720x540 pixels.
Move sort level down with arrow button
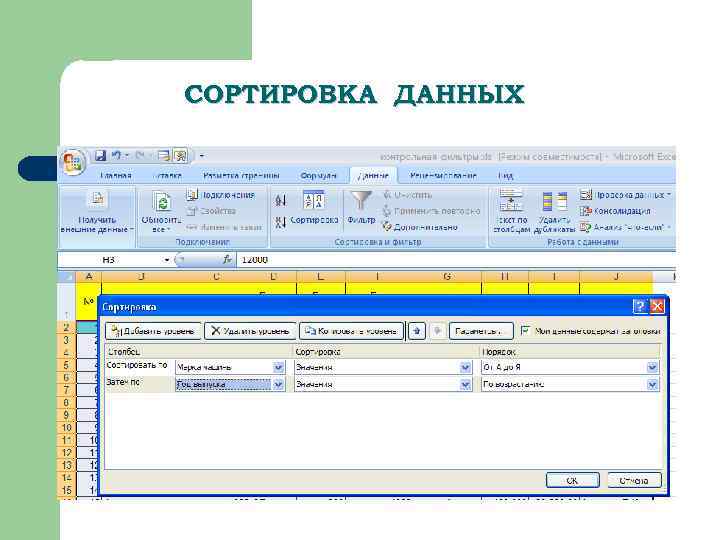(x=438, y=331)
